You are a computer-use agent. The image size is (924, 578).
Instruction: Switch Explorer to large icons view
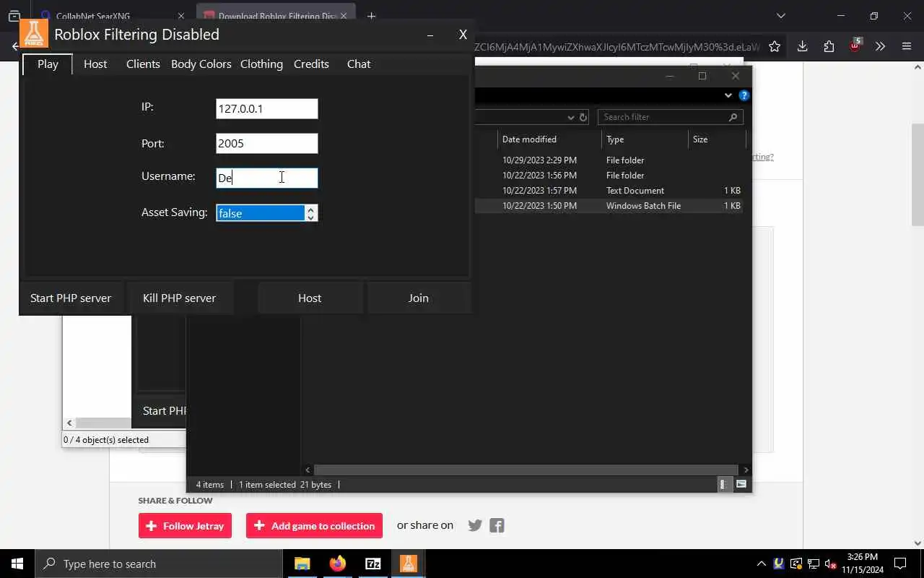[741, 484]
